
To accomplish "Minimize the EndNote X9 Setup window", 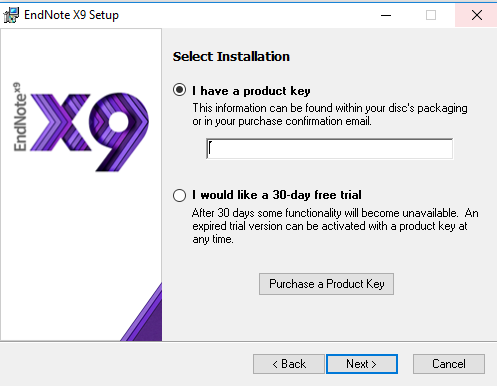I will pos(386,15).
